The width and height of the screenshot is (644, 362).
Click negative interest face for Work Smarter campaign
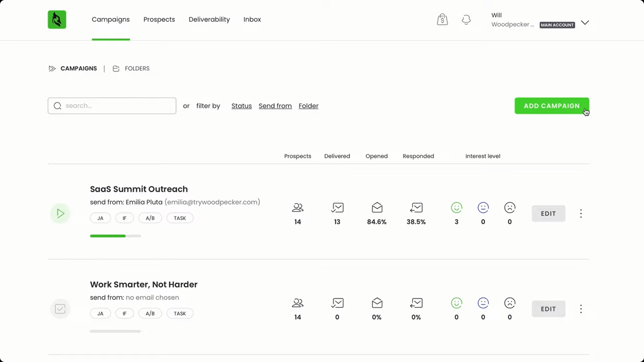point(510,303)
